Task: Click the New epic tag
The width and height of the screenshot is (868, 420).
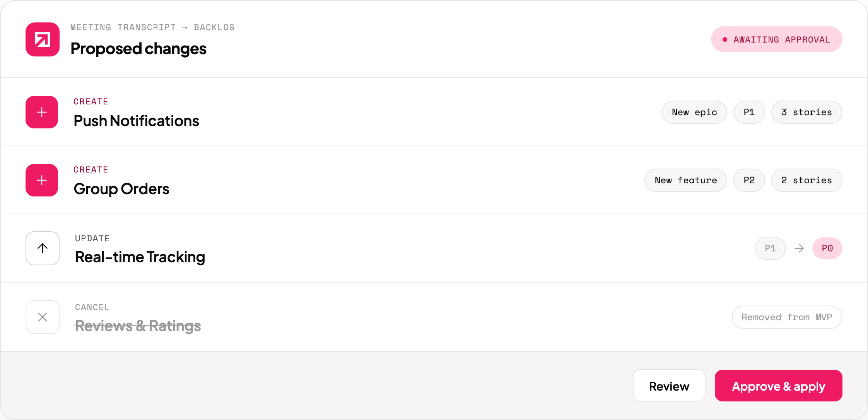Action: coord(694,112)
